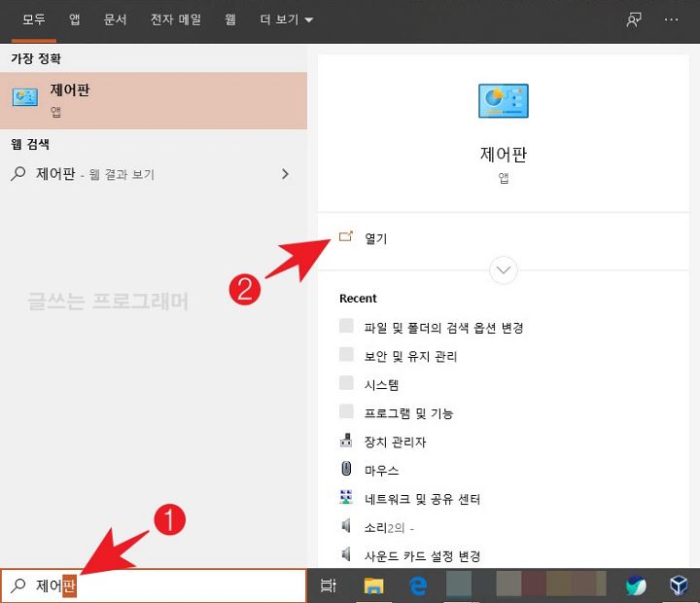
Task: Open the VirtualBox cube icon in taskbar
Action: click(x=679, y=585)
